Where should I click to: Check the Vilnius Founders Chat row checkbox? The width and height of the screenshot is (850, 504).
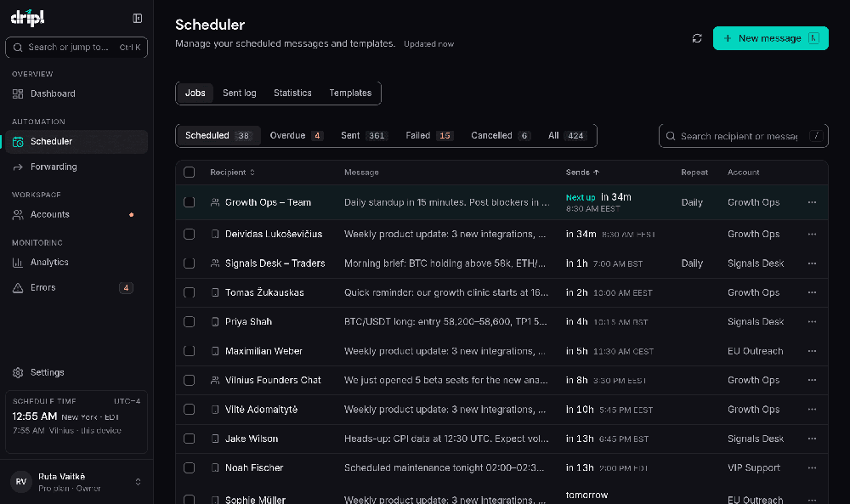coord(190,381)
